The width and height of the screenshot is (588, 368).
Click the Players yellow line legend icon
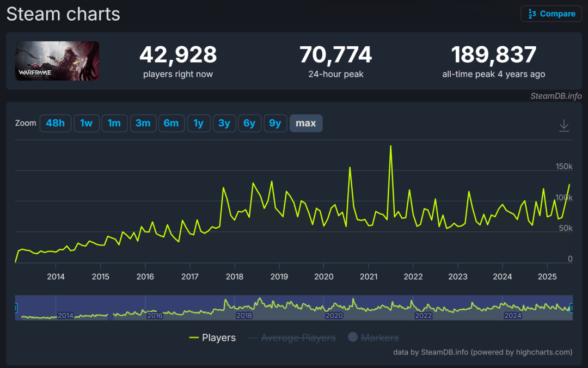(193, 338)
